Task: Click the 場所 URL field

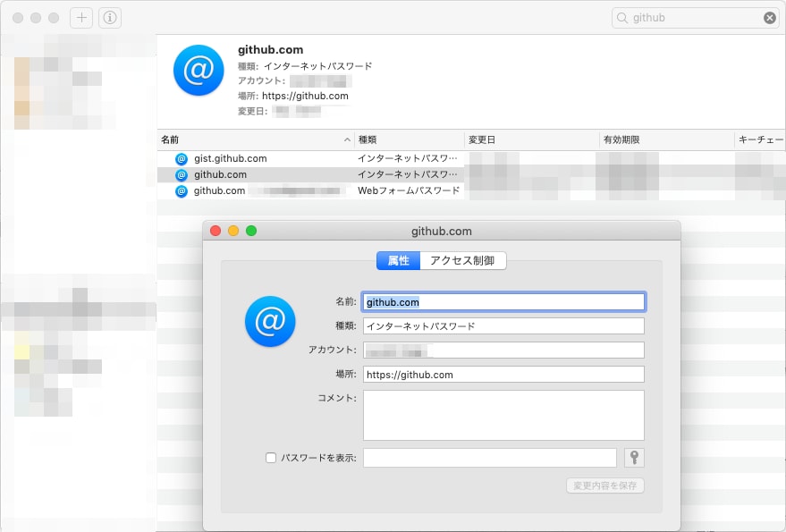Action: pos(503,375)
